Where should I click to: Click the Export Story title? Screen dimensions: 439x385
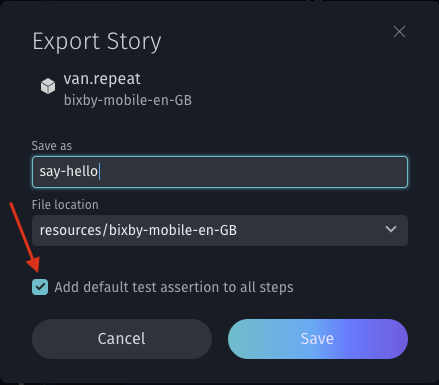pos(97,42)
